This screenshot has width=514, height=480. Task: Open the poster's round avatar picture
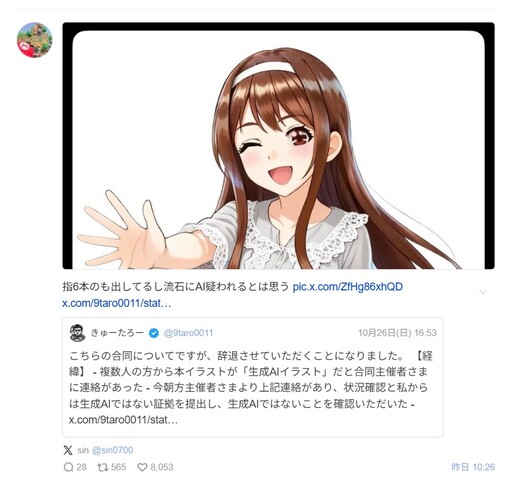click(x=35, y=40)
